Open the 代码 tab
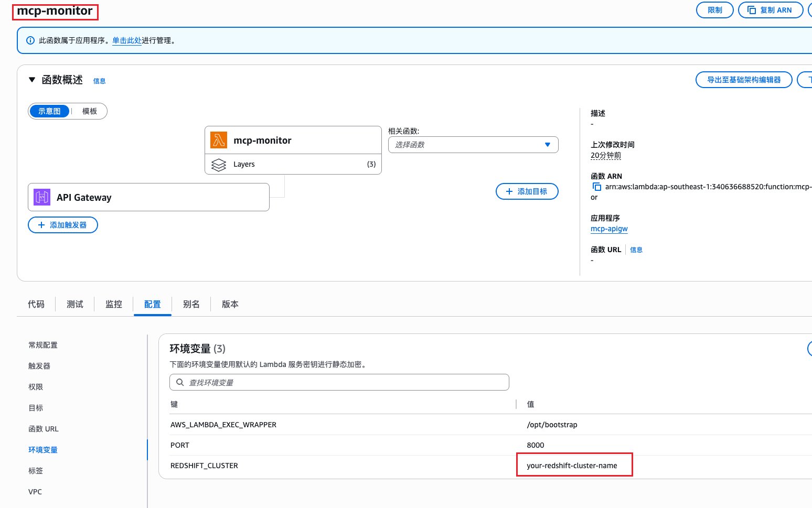This screenshot has height=508, width=812. (x=36, y=304)
